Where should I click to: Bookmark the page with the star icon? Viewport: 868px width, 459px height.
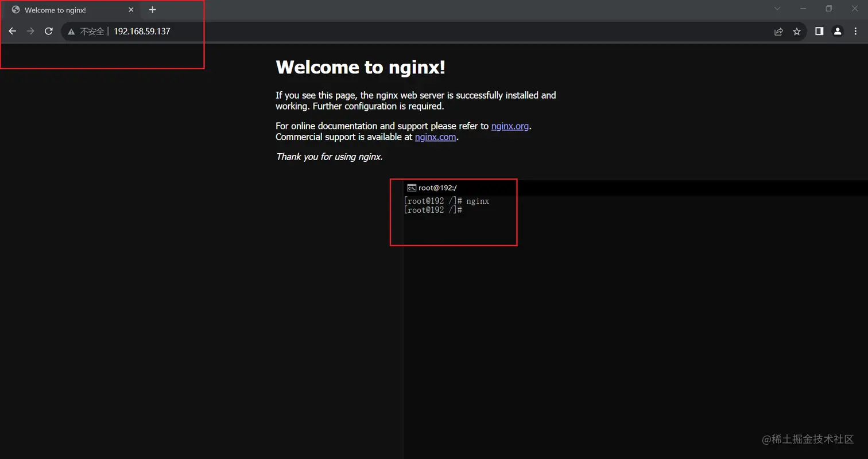point(797,32)
